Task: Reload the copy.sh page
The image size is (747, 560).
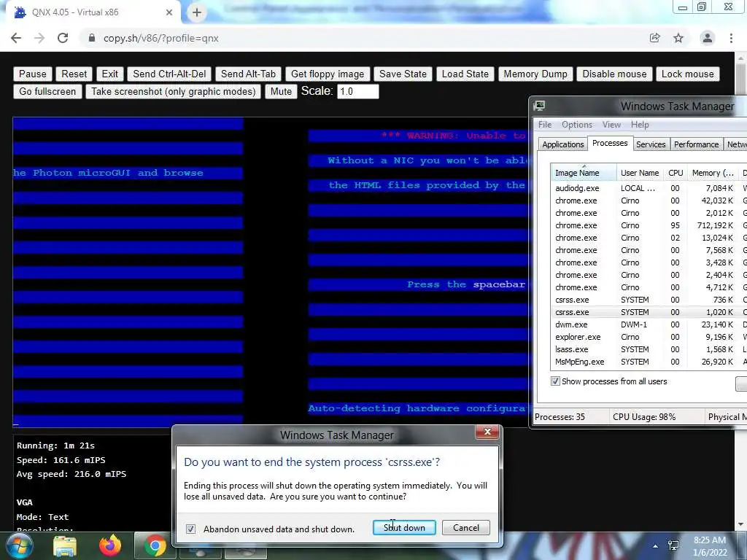Action: point(63,38)
